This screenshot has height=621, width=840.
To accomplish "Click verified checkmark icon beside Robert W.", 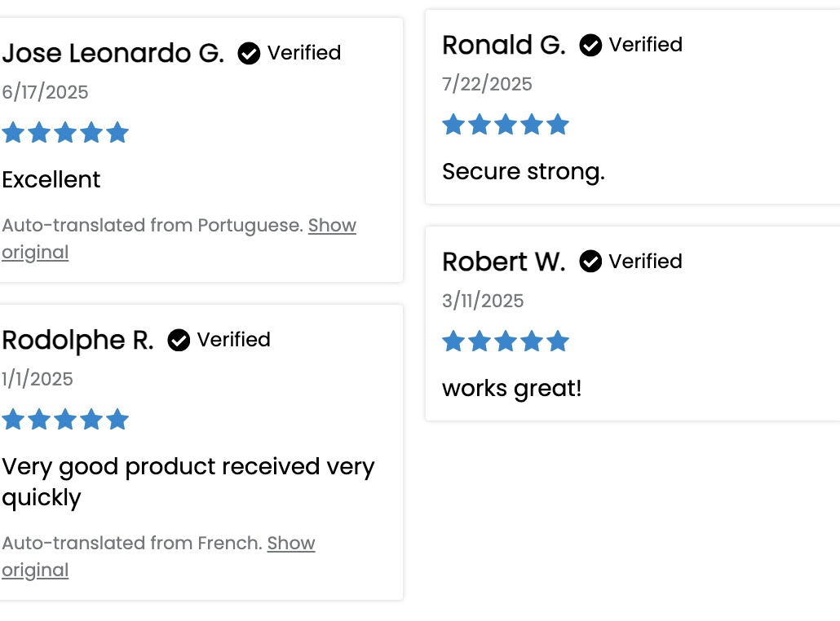I will click(590, 262).
